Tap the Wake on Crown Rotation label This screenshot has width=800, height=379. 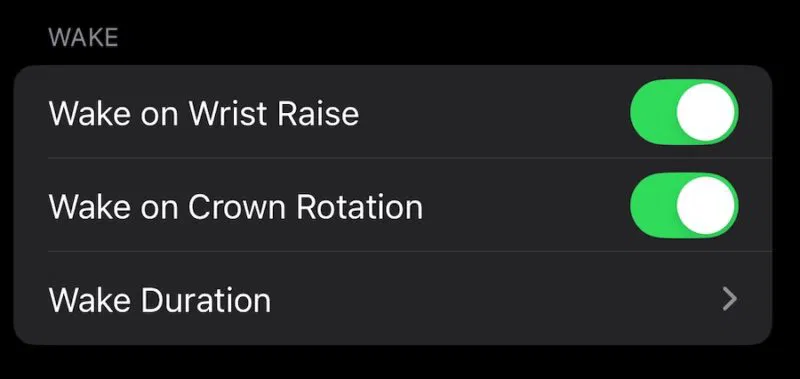coord(236,207)
